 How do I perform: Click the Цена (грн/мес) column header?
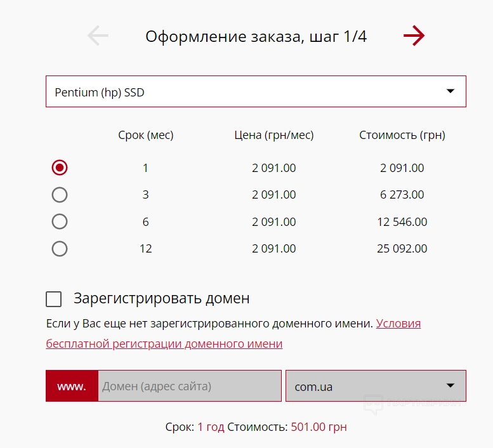point(274,135)
